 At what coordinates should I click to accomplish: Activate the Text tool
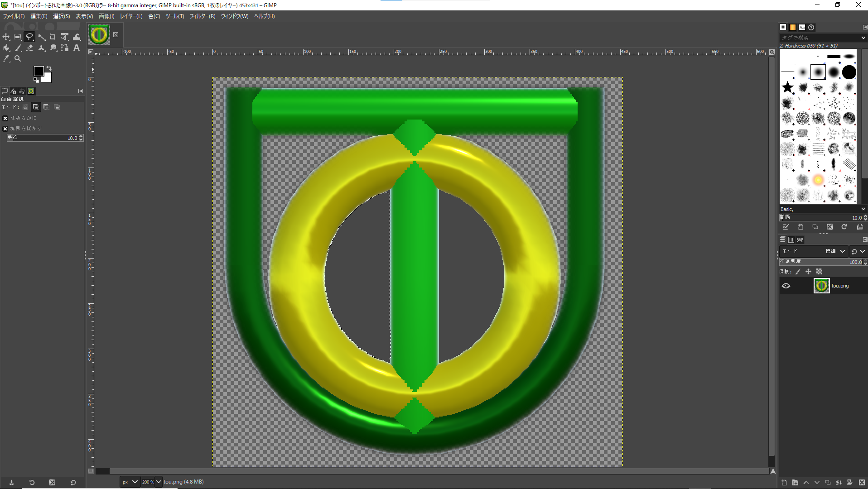77,48
